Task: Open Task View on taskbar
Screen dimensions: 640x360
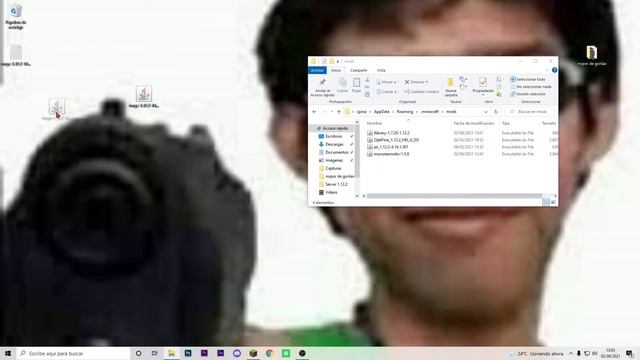Action: click(155, 353)
